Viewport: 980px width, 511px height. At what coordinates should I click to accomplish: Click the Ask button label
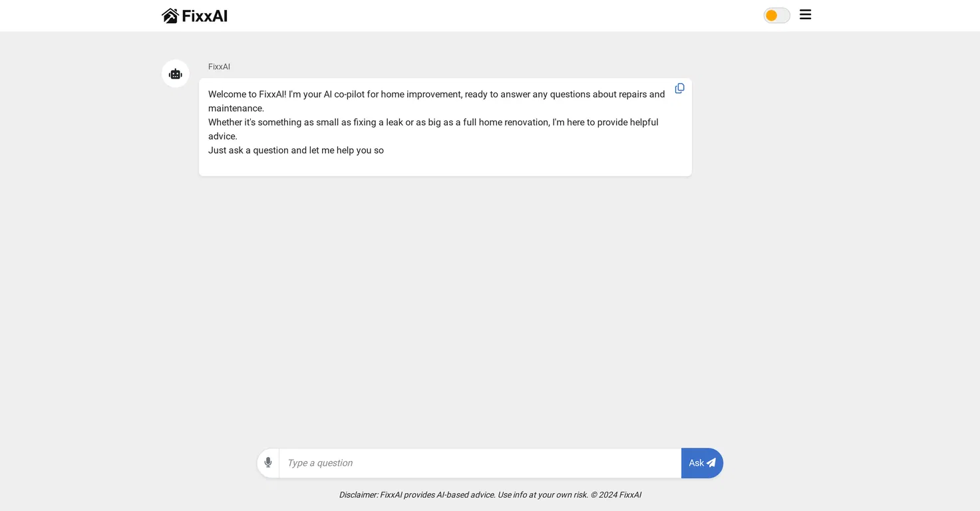coord(696,463)
